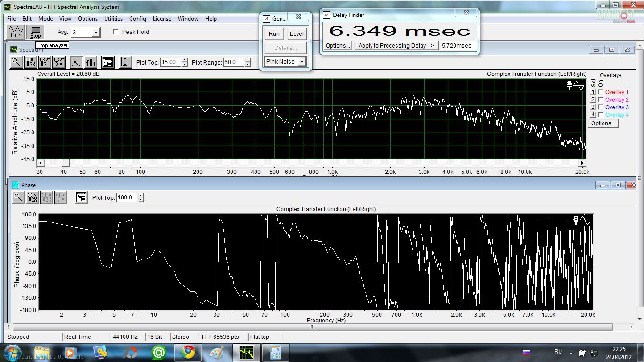The width and height of the screenshot is (644, 362).
Task: Click the Stop analyzer toolbar button
Action: pyautogui.click(x=35, y=32)
